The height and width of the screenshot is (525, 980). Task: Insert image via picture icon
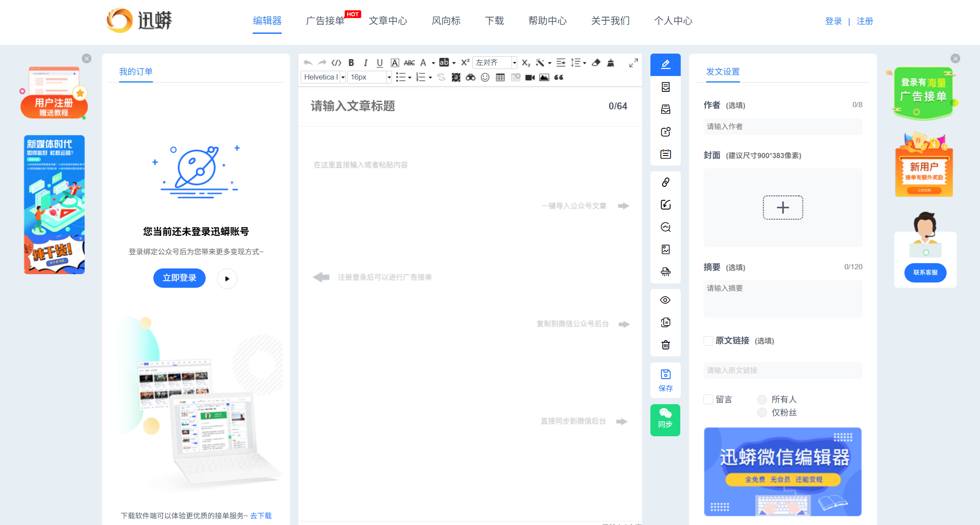coord(544,77)
